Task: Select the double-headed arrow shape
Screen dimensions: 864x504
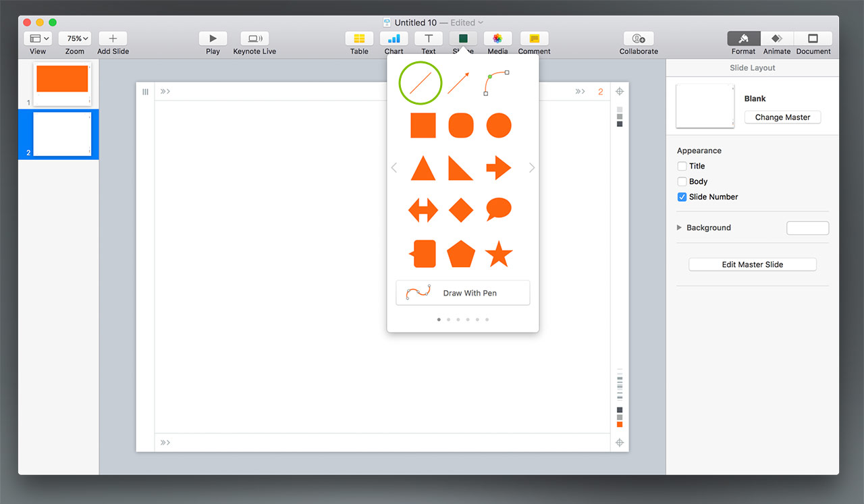Action: pyautogui.click(x=423, y=210)
